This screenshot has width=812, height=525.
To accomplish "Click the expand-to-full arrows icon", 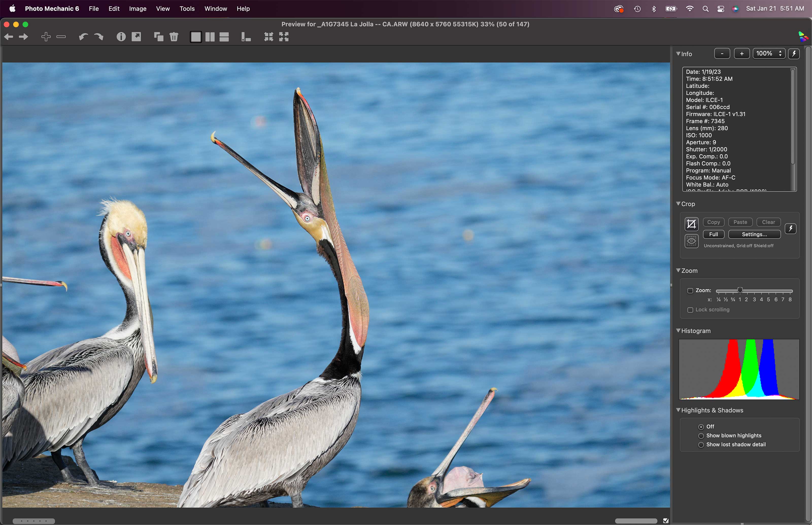I will [284, 37].
